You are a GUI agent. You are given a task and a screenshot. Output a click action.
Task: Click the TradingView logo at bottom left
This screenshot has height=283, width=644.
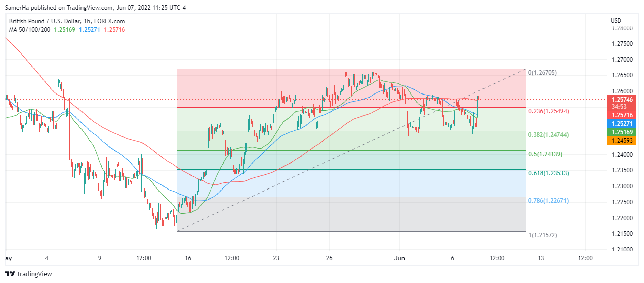pyautogui.click(x=29, y=274)
